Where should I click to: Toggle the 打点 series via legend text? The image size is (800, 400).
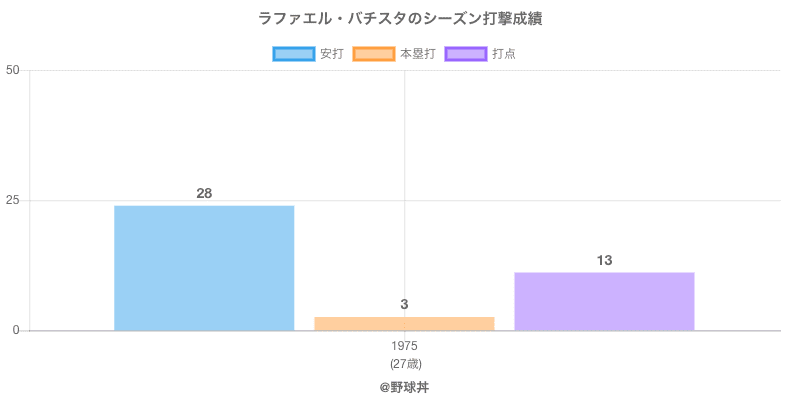point(504,54)
